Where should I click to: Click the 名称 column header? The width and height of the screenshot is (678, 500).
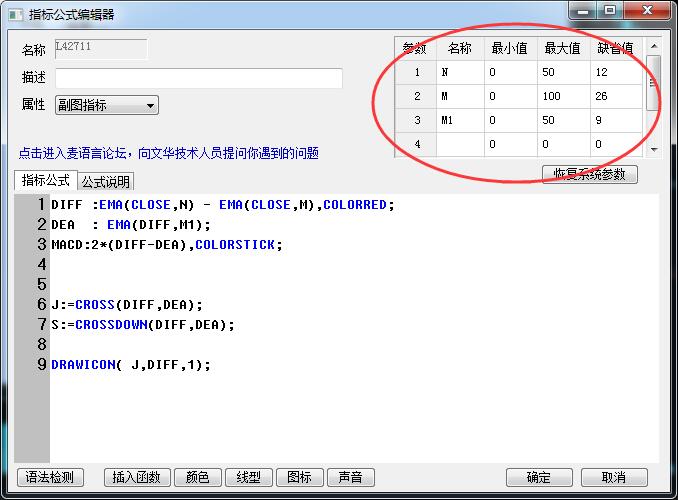(x=460, y=48)
